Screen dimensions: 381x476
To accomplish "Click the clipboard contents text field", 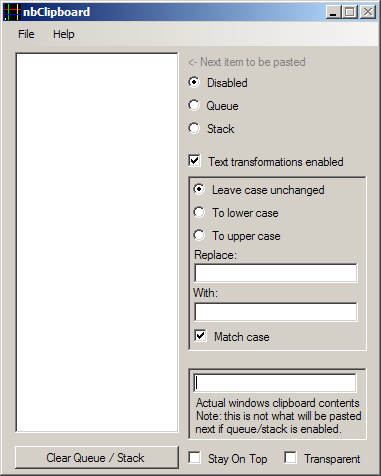I will (275, 383).
